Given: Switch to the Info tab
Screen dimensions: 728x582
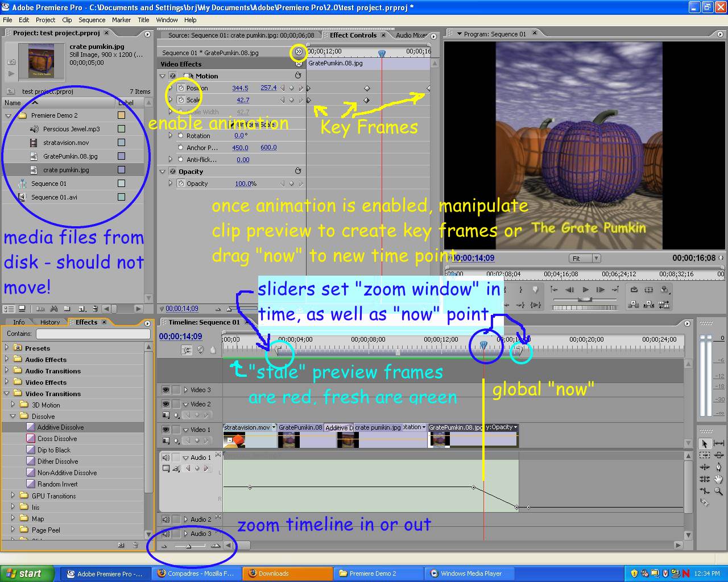Looking at the screenshot, I should pyautogui.click(x=19, y=322).
